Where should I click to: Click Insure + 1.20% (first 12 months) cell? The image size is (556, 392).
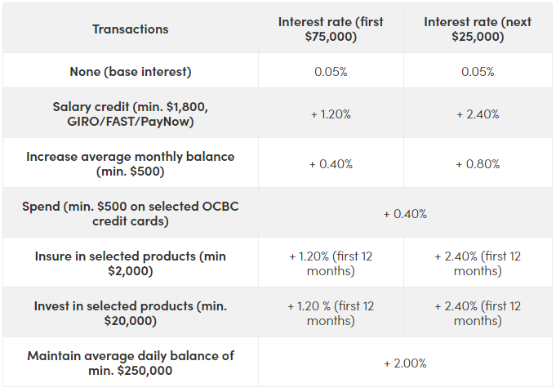[331, 263]
